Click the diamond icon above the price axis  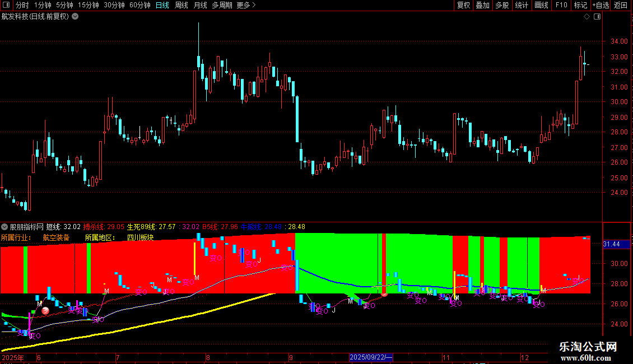pyautogui.click(x=587, y=16)
